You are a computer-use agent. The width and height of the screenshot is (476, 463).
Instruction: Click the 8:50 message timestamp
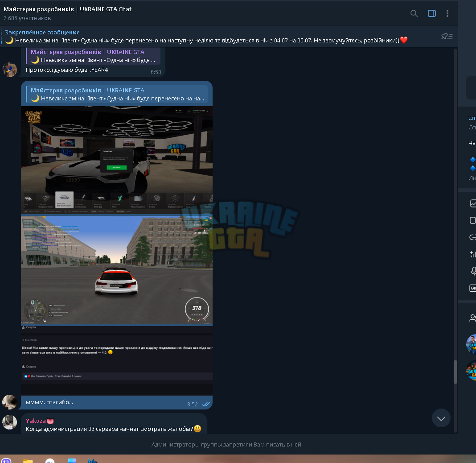pos(156,72)
